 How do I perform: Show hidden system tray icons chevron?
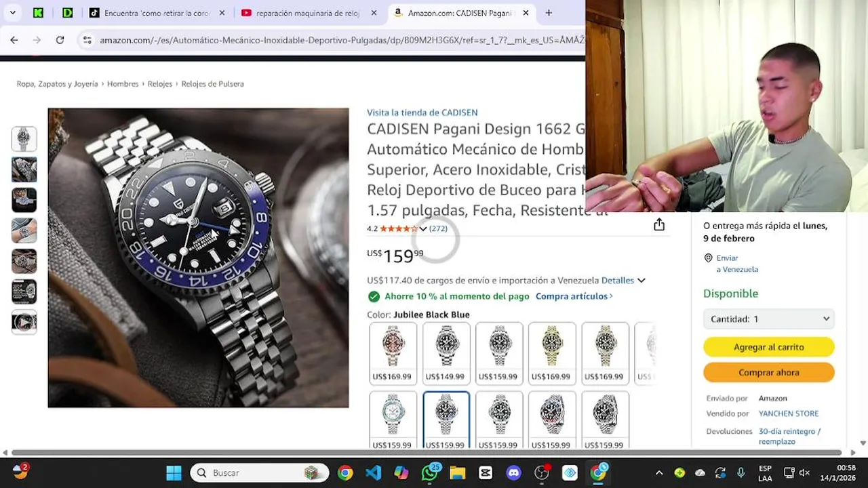click(659, 472)
